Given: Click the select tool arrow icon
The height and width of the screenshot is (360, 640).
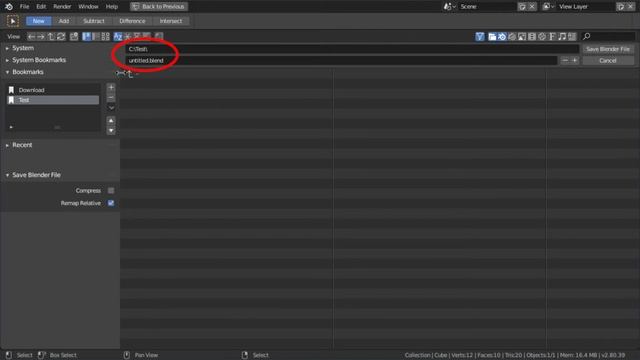Looking at the screenshot, I should point(13,21).
